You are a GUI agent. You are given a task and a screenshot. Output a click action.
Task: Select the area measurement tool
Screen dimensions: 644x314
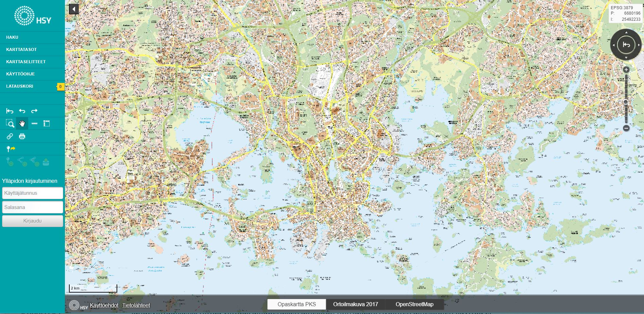47,123
